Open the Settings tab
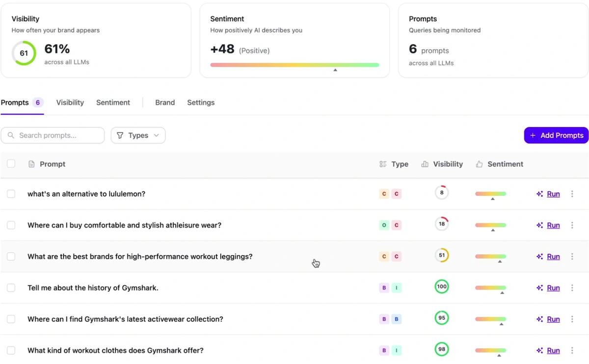Image resolution: width=589 pixels, height=364 pixels. click(x=201, y=103)
